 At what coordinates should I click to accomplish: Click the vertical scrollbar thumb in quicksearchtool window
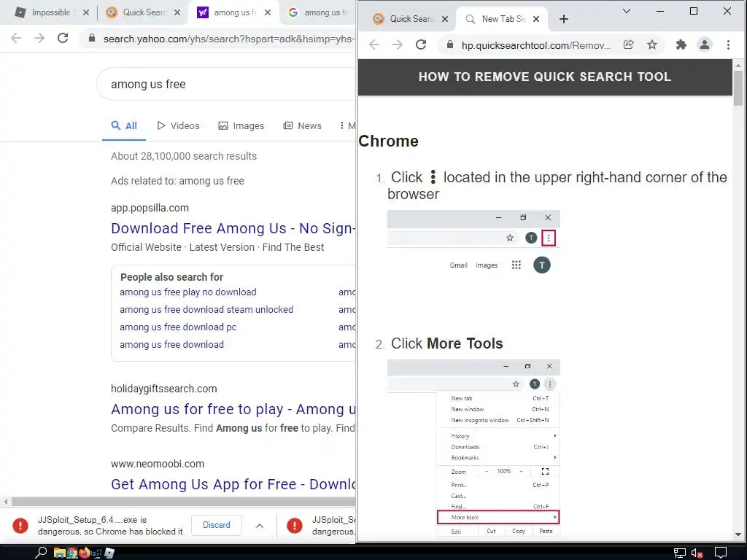(x=738, y=87)
